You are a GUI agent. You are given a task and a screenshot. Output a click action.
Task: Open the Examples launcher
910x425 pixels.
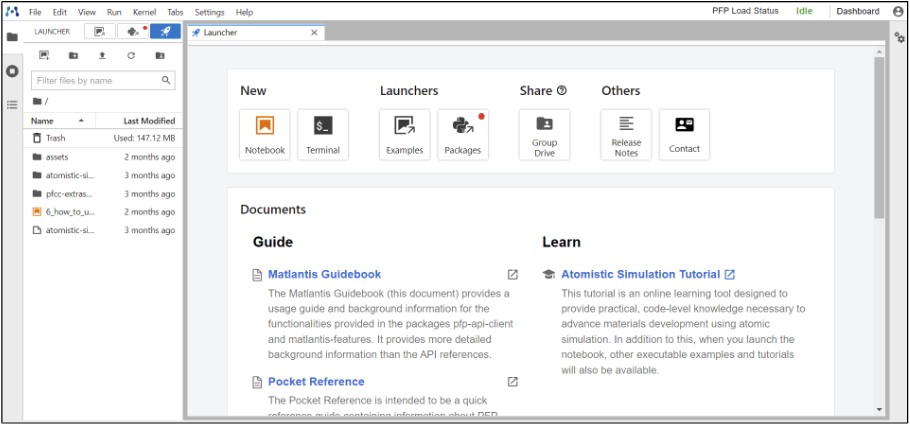click(404, 134)
